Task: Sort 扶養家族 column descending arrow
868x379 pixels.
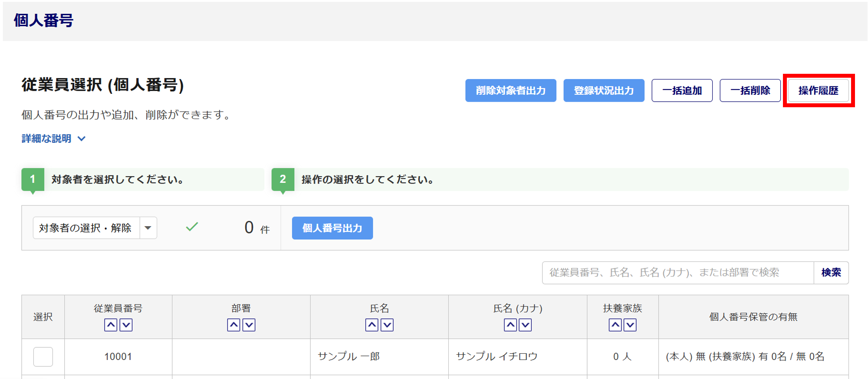Action: coord(630,325)
